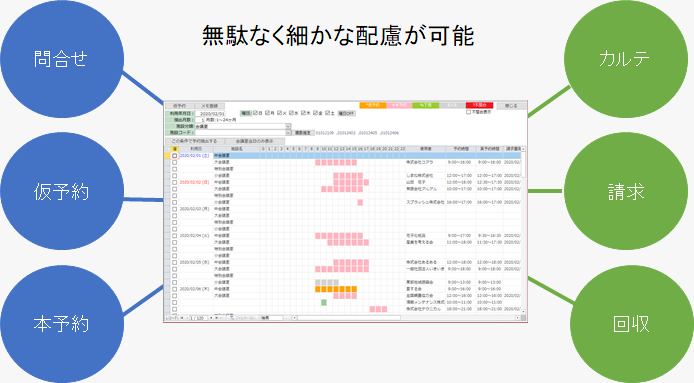The height and width of the screenshot is (383, 694).
Task: Click the date 2020/02/05 (水) cell
Action: pos(195,263)
